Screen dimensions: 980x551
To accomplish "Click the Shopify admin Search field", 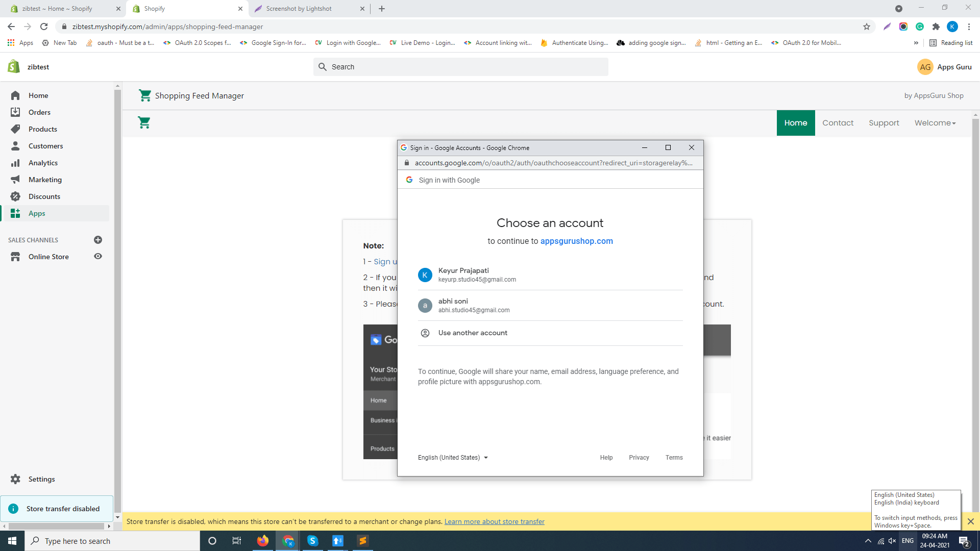I will point(460,67).
